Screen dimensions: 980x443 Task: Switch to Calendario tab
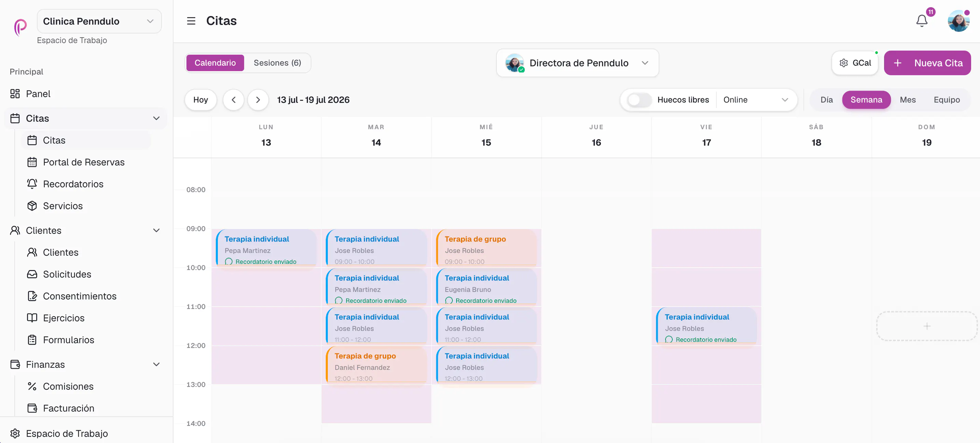pyautogui.click(x=215, y=63)
